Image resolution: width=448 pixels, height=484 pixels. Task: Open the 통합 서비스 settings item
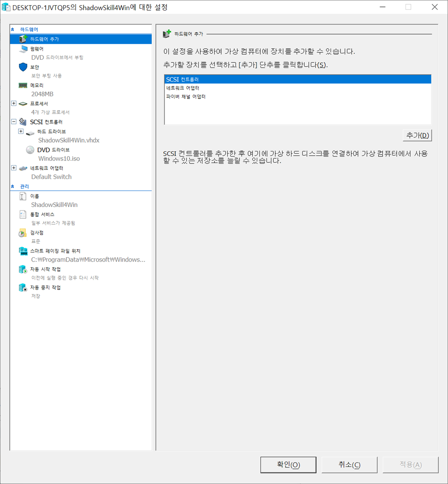tap(42, 214)
